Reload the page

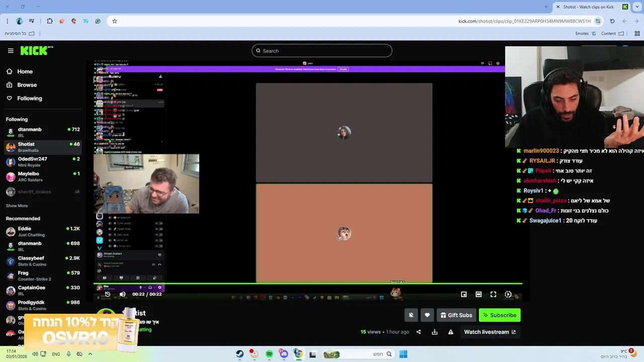coord(612,21)
